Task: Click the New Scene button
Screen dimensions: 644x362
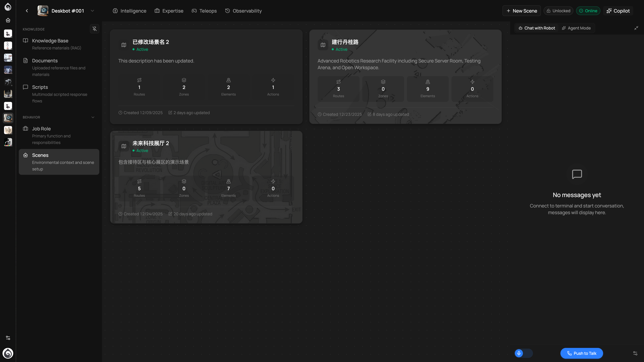Action: (x=522, y=11)
